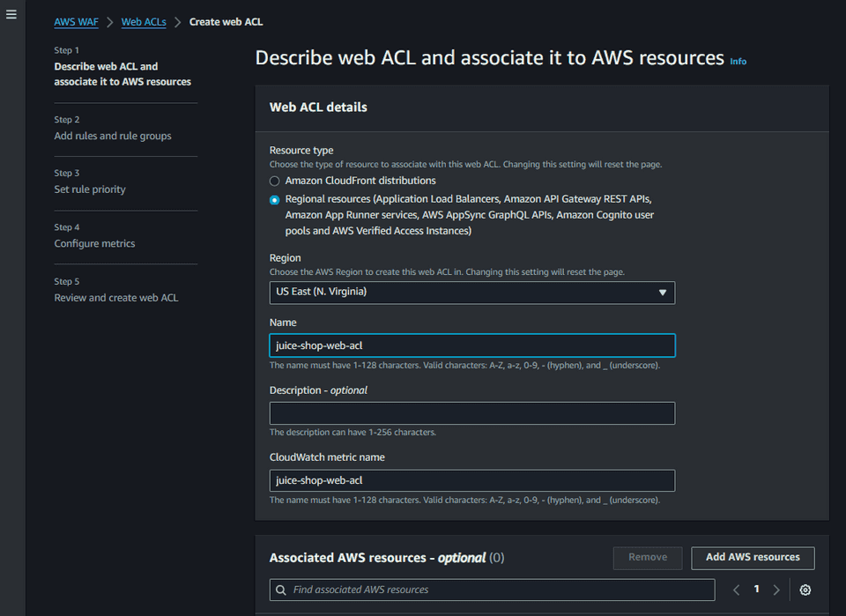Jump to Step 5 Review and create web ACL
The image size is (846, 616).
tap(115, 297)
